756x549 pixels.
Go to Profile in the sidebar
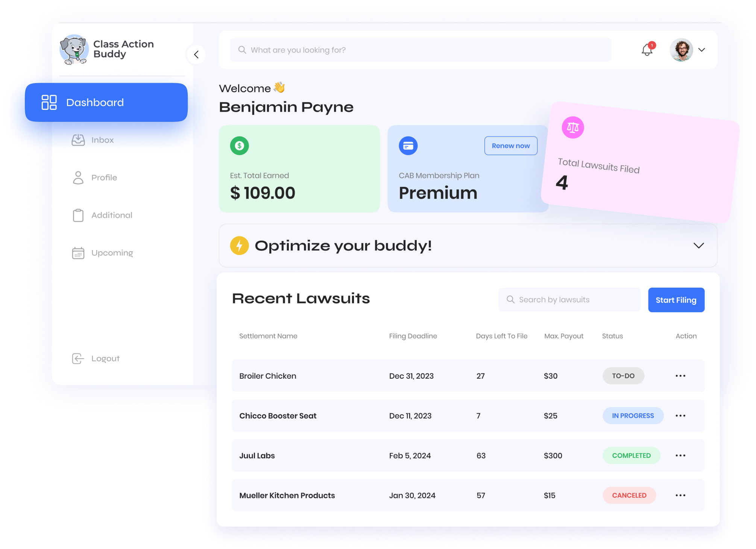104,177
